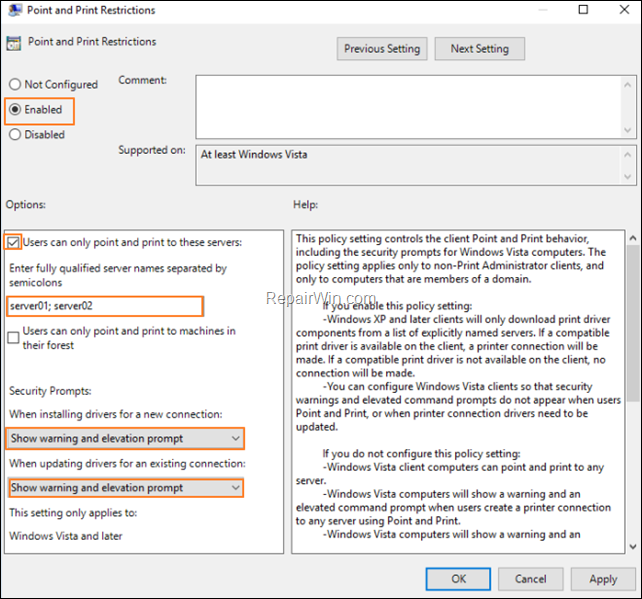
Task: Click the Help pane scrollbar thumb
Action: coord(633,323)
